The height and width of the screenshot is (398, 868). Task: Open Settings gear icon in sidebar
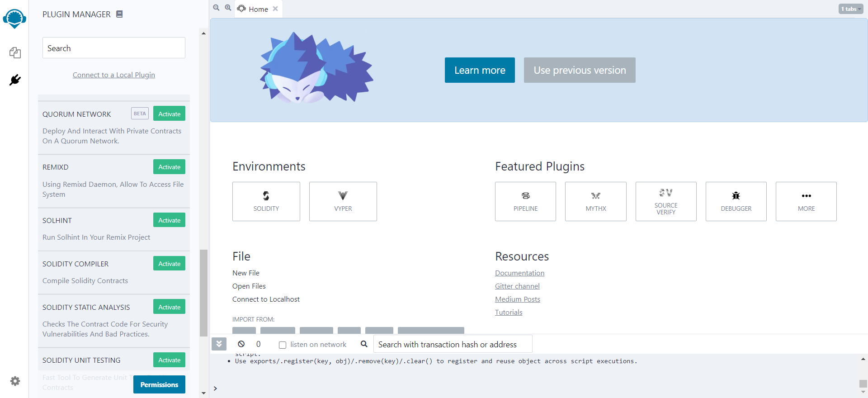(x=15, y=381)
